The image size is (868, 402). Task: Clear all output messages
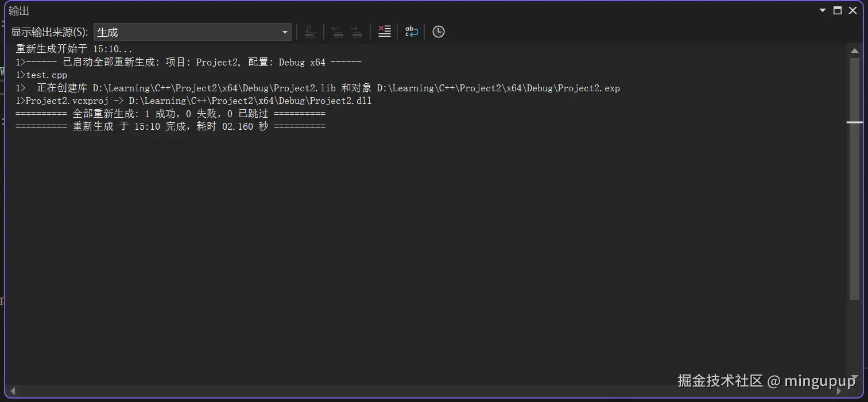pyautogui.click(x=384, y=32)
